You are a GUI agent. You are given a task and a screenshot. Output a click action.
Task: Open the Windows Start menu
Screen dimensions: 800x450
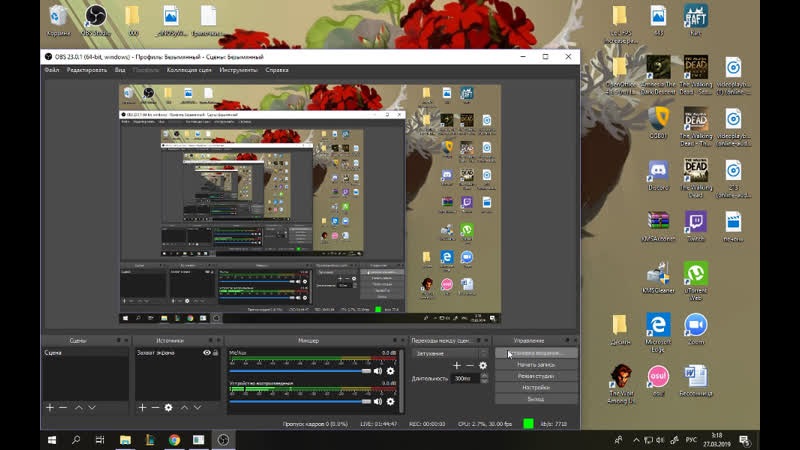pos(52,440)
